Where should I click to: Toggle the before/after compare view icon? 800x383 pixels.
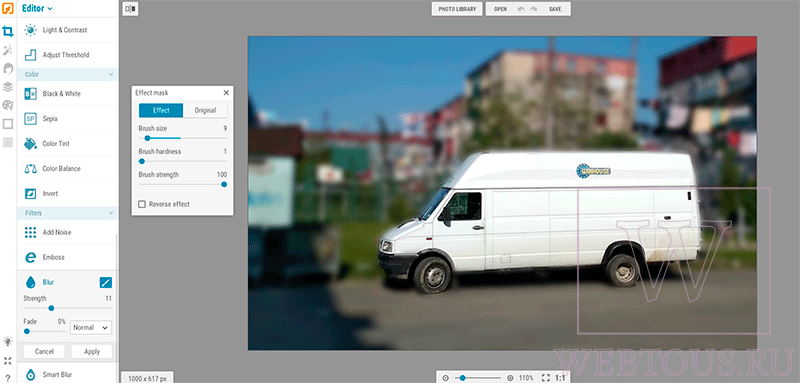[x=130, y=9]
